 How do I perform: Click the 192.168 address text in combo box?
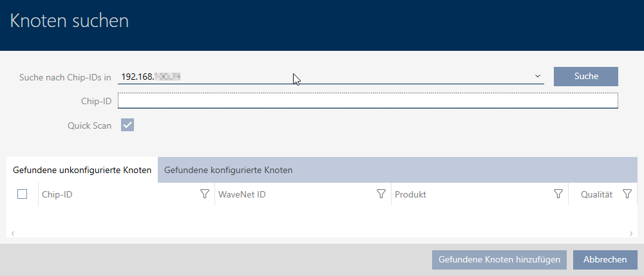tap(151, 77)
